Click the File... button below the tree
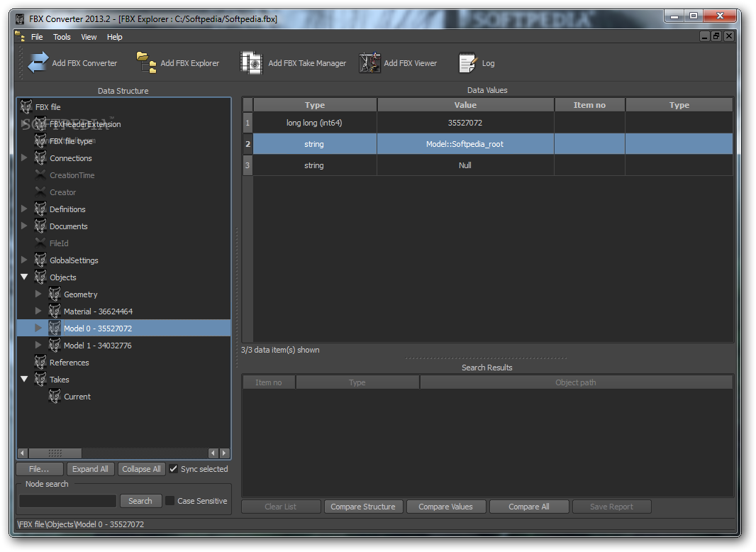Image resolution: width=756 pixels, height=552 pixels. [x=40, y=469]
